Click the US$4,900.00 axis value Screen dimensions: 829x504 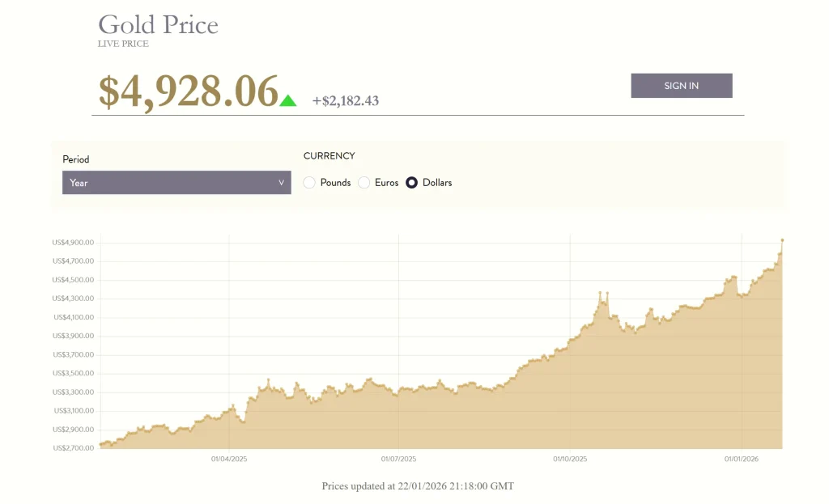[x=74, y=242]
